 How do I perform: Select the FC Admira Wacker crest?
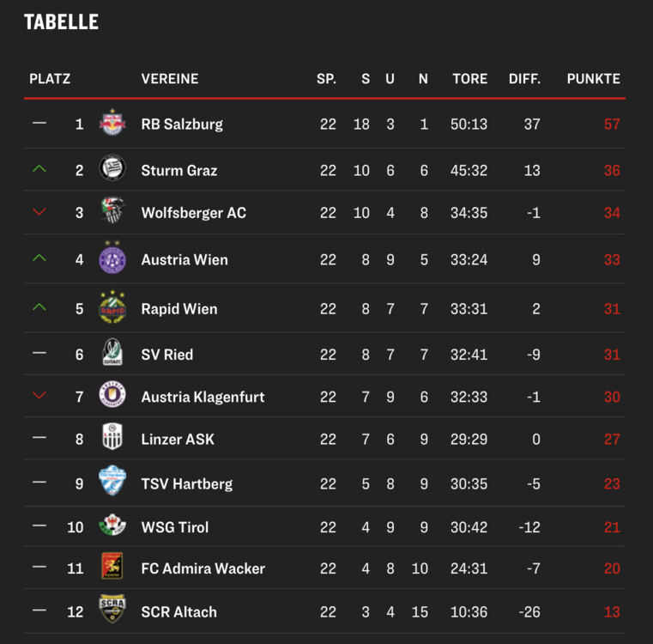point(112,566)
